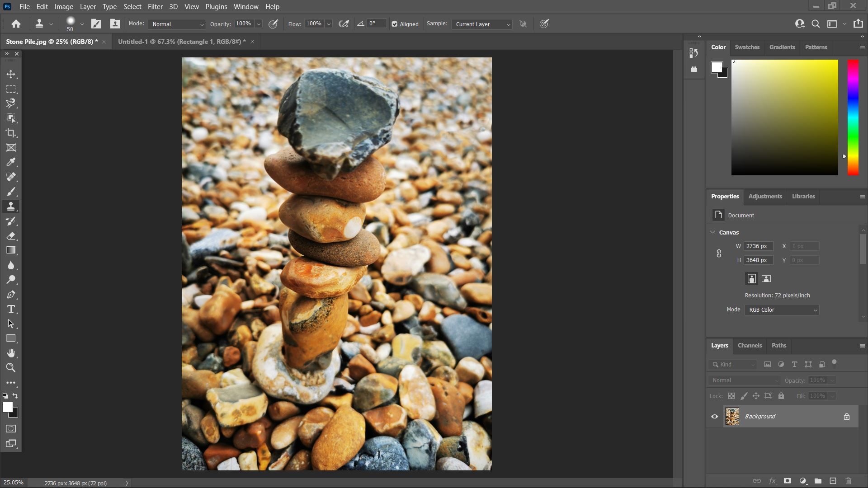Select the Eyedropper tool

click(x=11, y=162)
